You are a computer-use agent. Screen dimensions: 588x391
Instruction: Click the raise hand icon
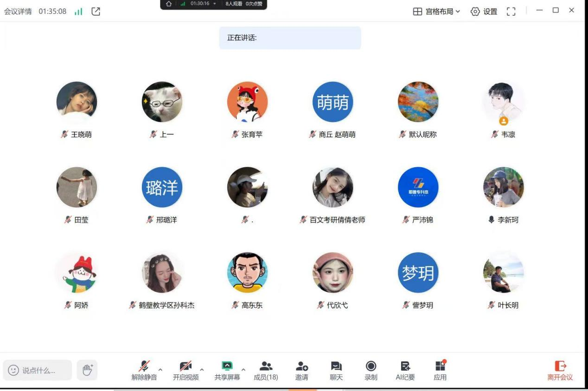tap(87, 370)
